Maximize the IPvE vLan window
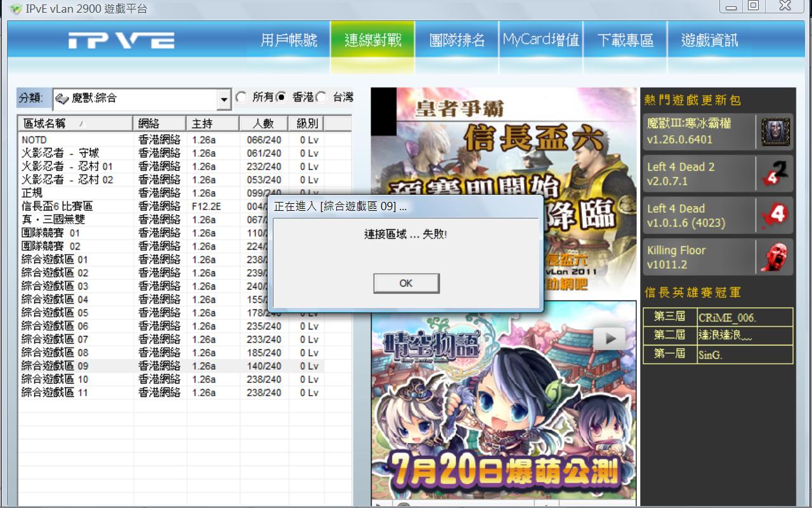 753,6
